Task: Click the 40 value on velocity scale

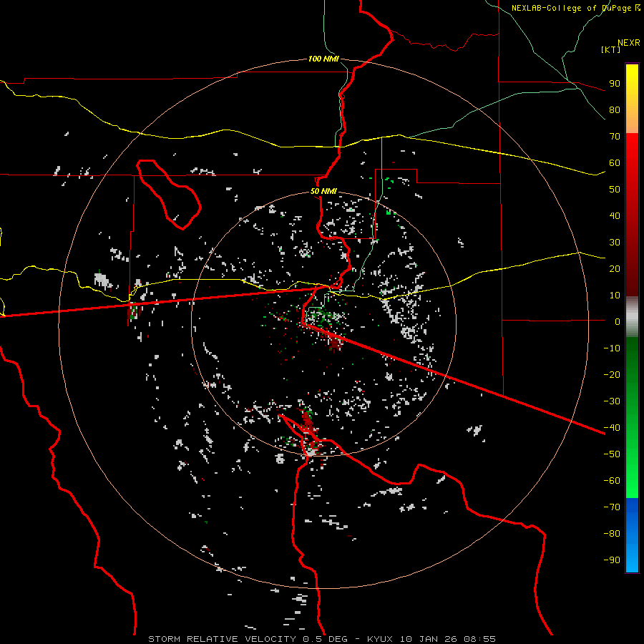Action: pyautogui.click(x=615, y=215)
